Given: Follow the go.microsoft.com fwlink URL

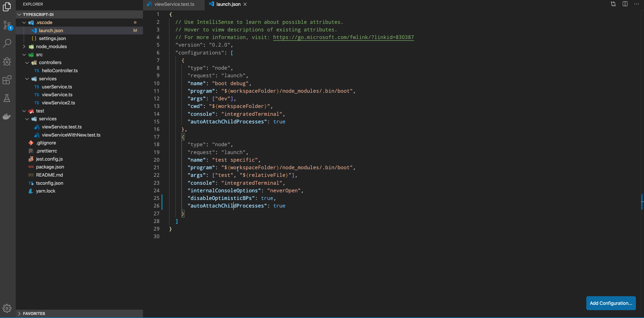Looking at the screenshot, I should click(x=343, y=37).
